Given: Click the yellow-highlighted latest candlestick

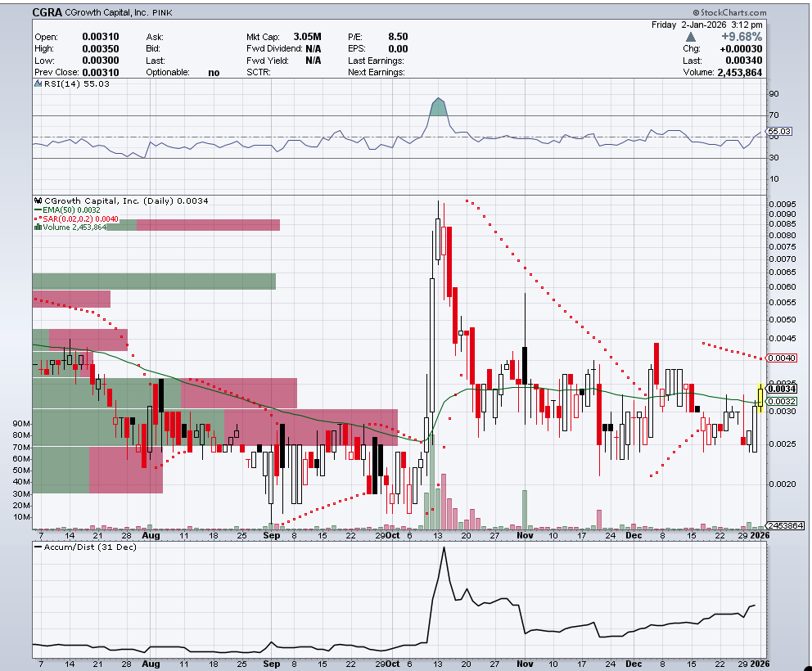Looking at the screenshot, I should click(760, 398).
